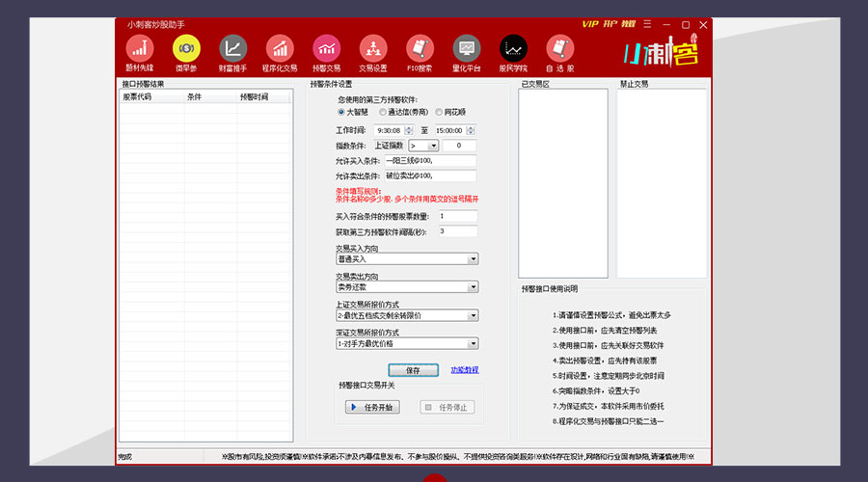Open the 微早参 yellow icon
The image size is (868, 482).
coord(186,54)
